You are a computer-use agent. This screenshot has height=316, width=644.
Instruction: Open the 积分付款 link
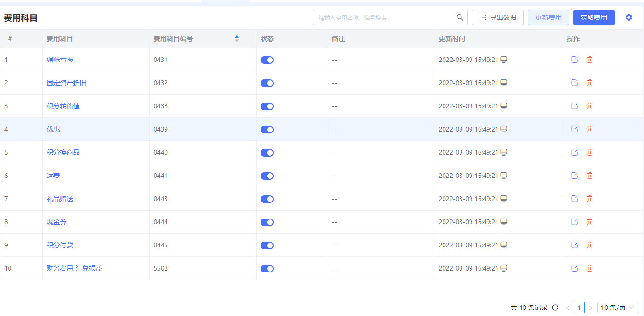pos(60,245)
